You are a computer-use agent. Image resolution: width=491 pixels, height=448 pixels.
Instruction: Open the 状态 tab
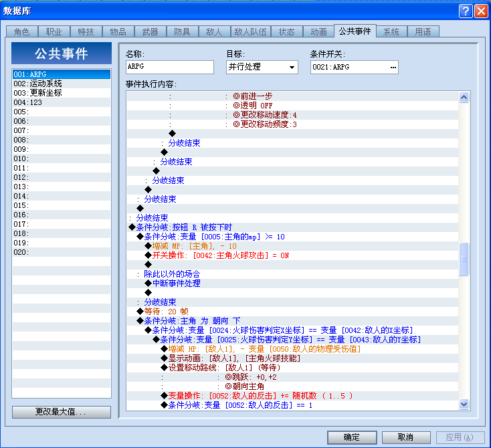(x=286, y=31)
